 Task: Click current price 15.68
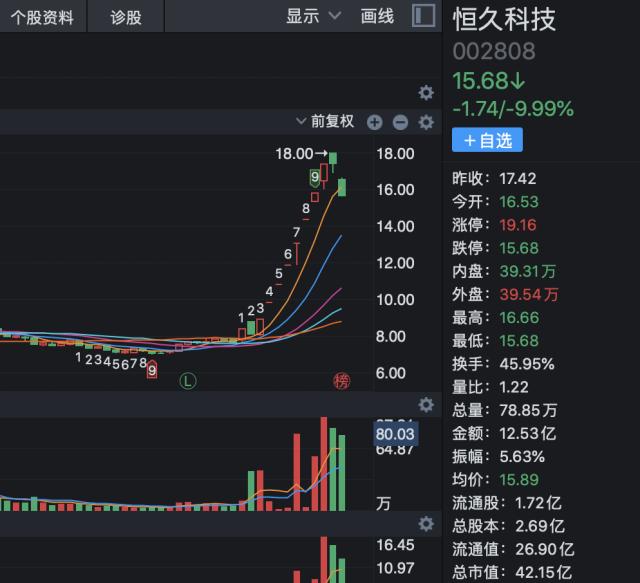click(x=489, y=80)
